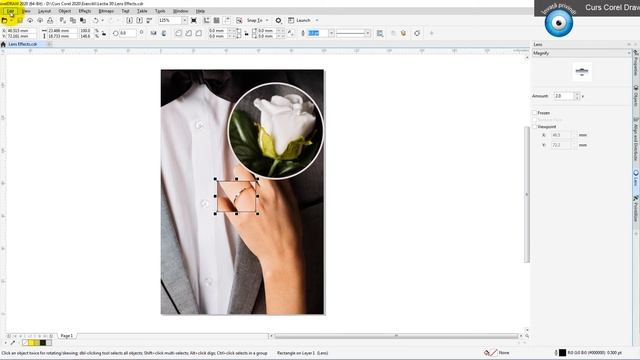The height and width of the screenshot is (360, 640).
Task: Open the zoom level 125% dropdown
Action: tap(184, 20)
